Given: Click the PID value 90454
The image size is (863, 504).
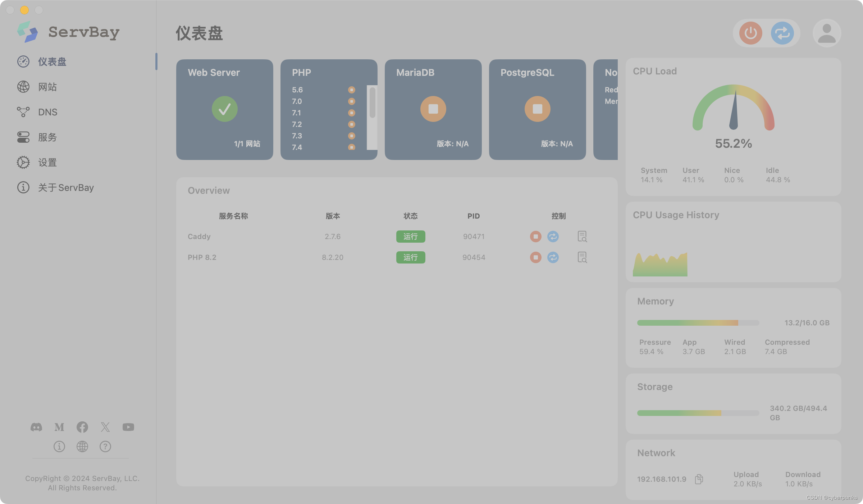Looking at the screenshot, I should click(x=474, y=257).
